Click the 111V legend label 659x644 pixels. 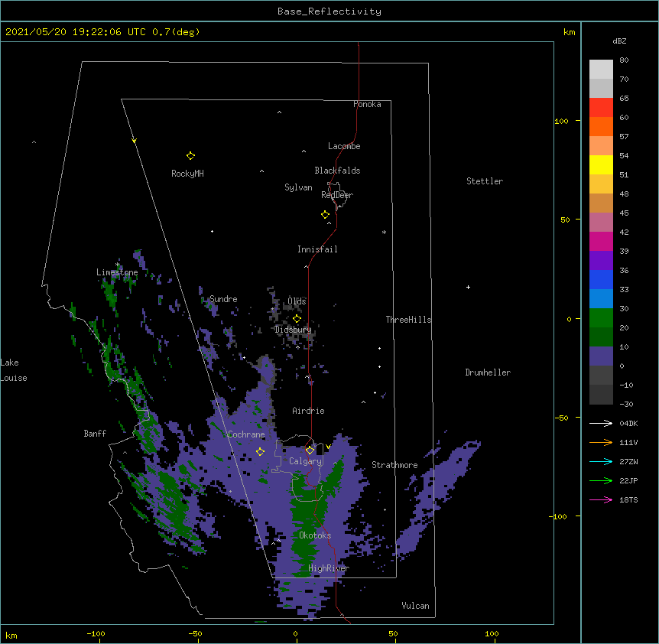click(628, 442)
